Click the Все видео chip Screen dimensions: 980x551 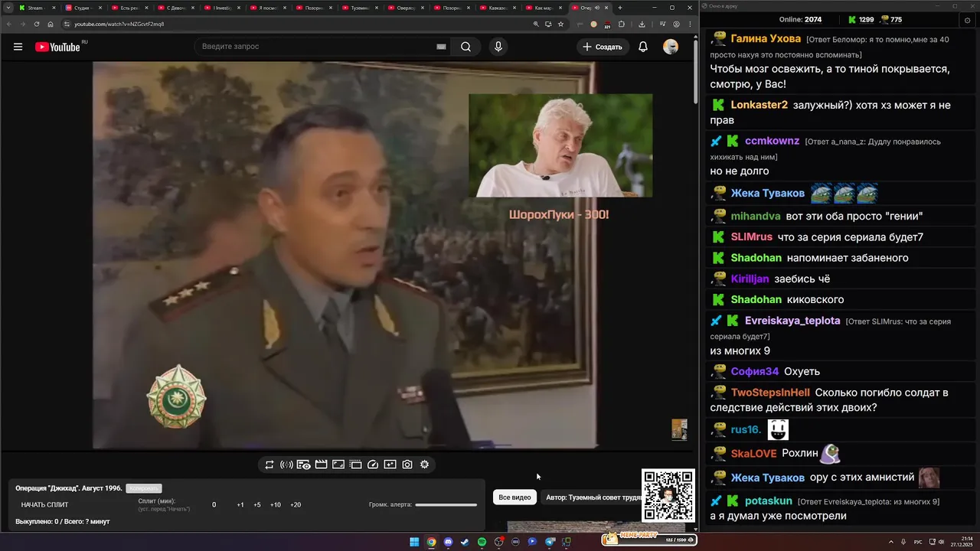[514, 497]
